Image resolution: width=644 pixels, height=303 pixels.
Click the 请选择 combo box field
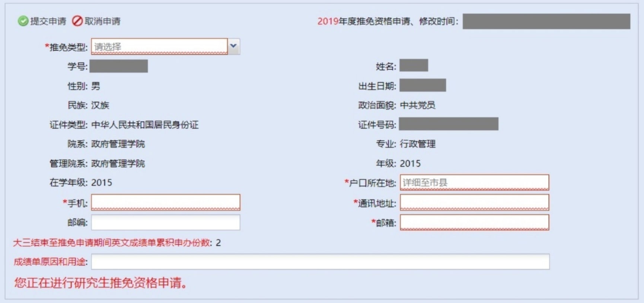coord(159,47)
